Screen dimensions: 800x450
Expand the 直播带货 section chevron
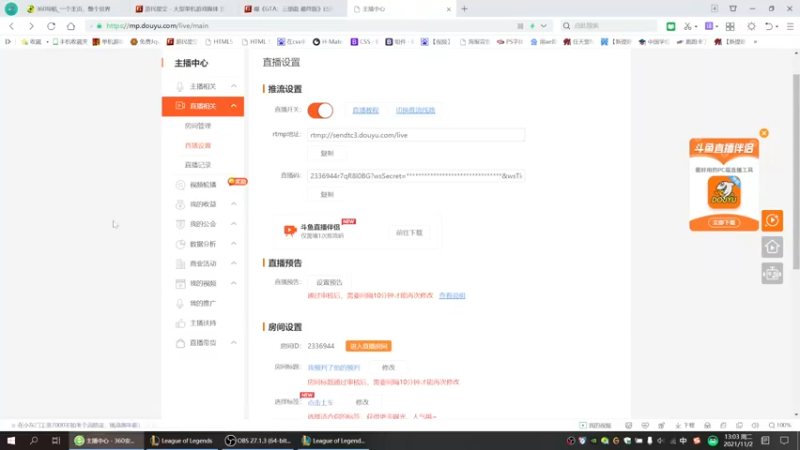[234, 343]
